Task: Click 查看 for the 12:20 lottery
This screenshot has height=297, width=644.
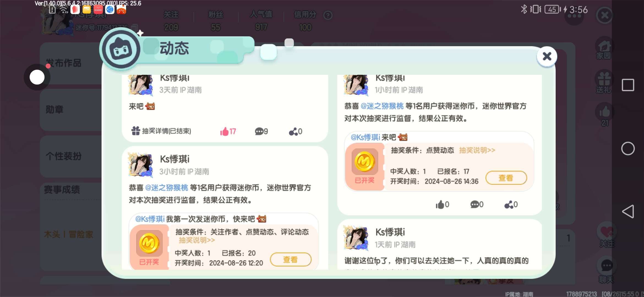Action: tap(291, 259)
